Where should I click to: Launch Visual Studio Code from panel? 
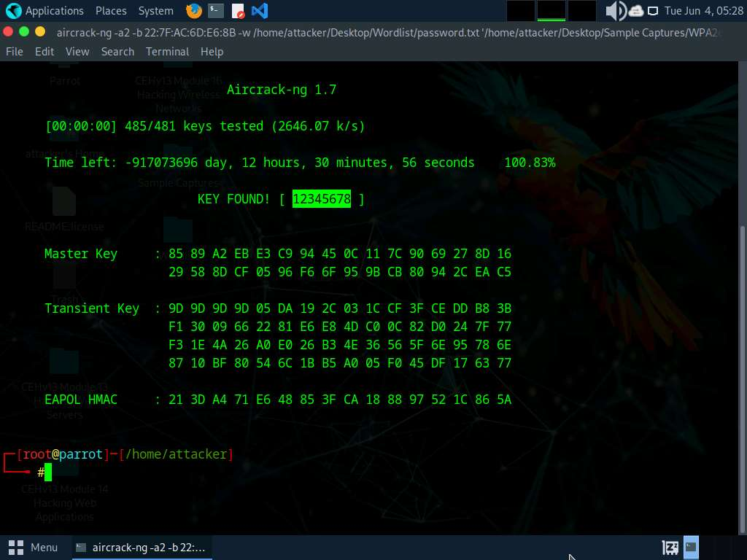(259, 11)
